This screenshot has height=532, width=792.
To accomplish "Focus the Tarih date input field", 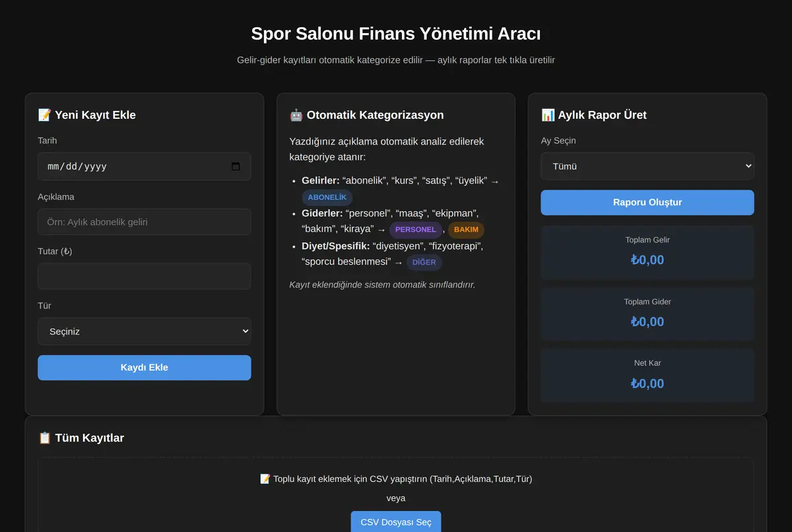I will [x=145, y=166].
